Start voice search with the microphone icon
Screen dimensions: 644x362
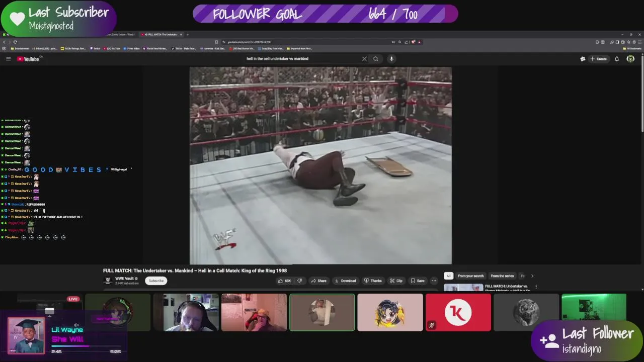coord(391,59)
